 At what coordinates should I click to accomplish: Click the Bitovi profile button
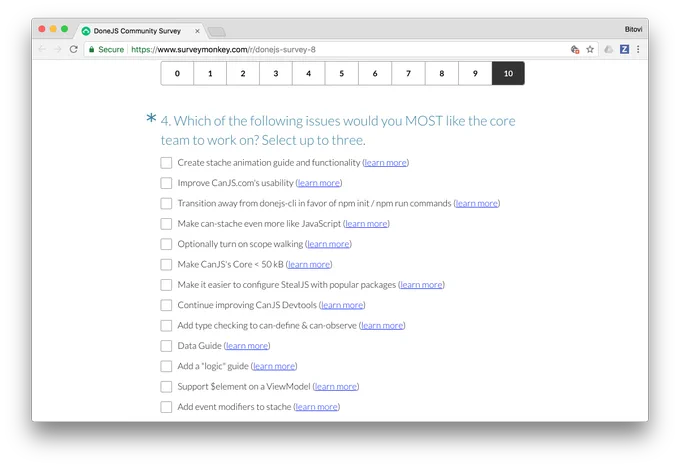click(633, 29)
